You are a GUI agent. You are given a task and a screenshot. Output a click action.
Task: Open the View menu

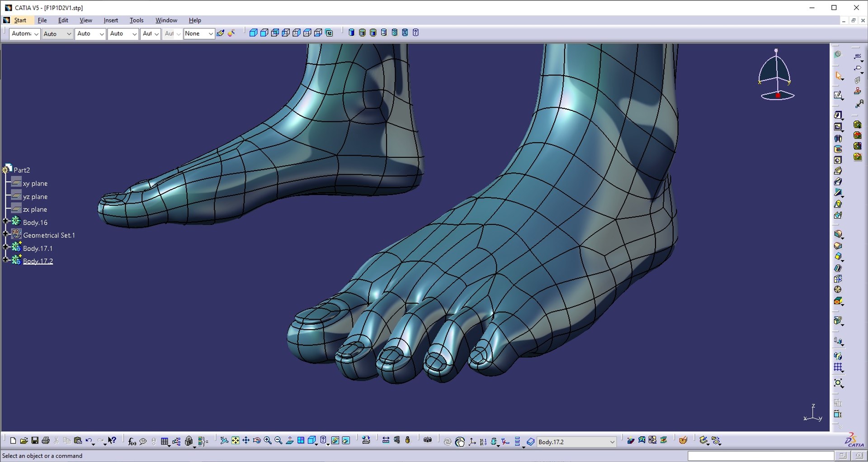coord(86,20)
